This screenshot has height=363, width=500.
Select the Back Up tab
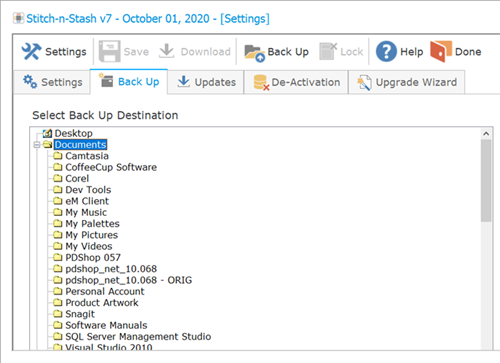pos(129,82)
